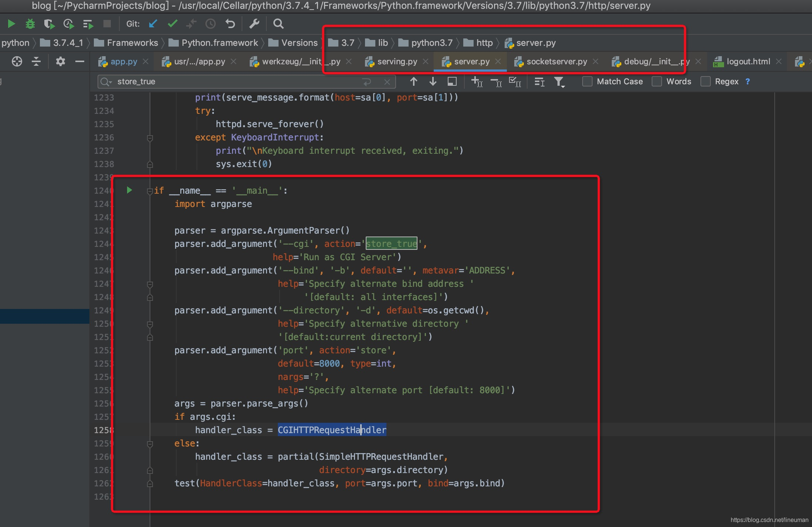Click the lib breadcrumb folder

376,43
